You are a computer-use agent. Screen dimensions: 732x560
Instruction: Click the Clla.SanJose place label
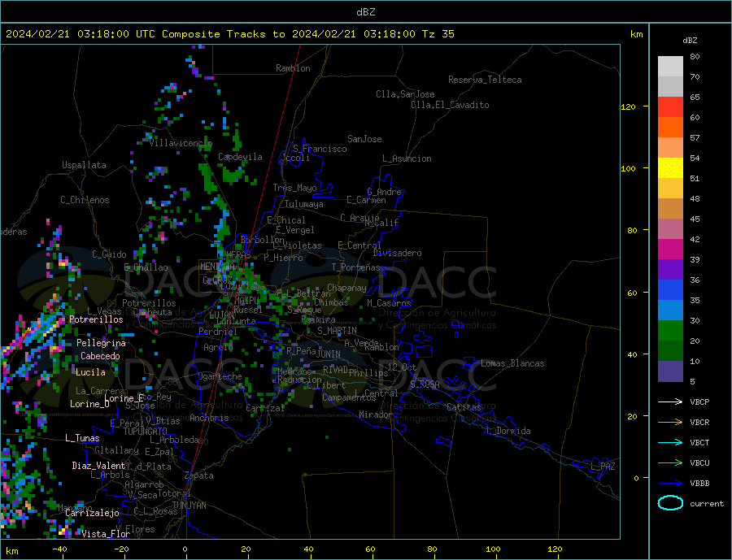[x=405, y=94]
